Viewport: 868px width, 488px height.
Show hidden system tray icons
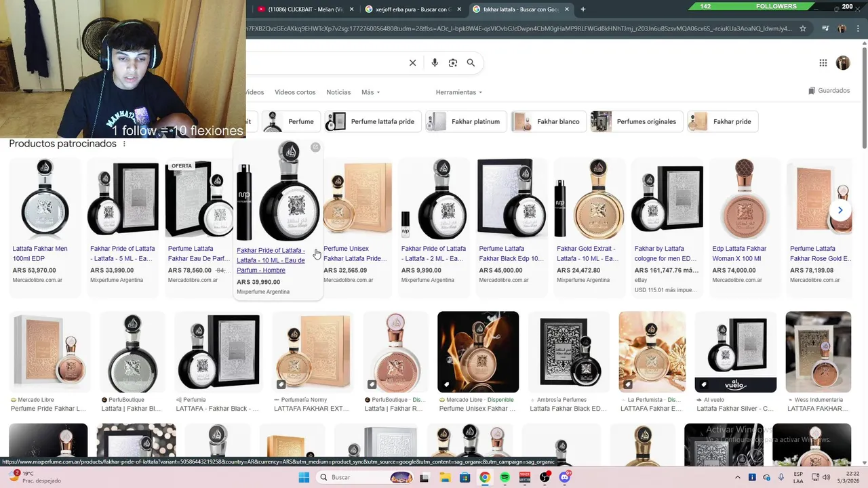click(x=738, y=477)
